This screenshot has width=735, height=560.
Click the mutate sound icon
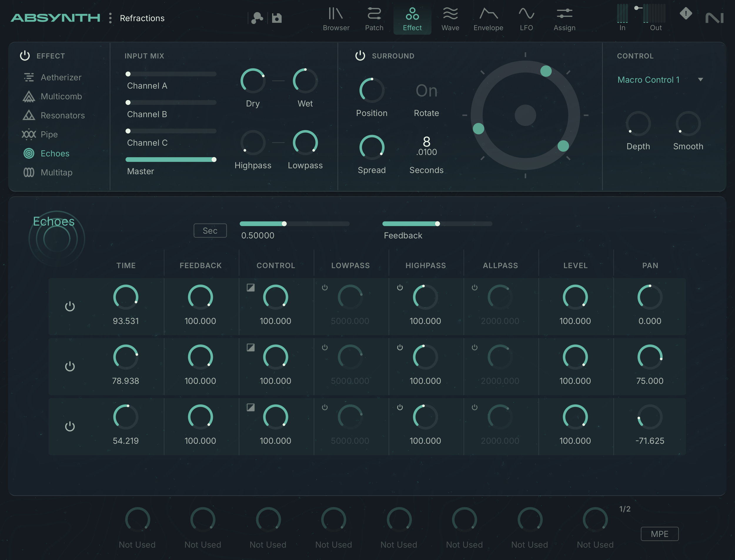pos(257,18)
